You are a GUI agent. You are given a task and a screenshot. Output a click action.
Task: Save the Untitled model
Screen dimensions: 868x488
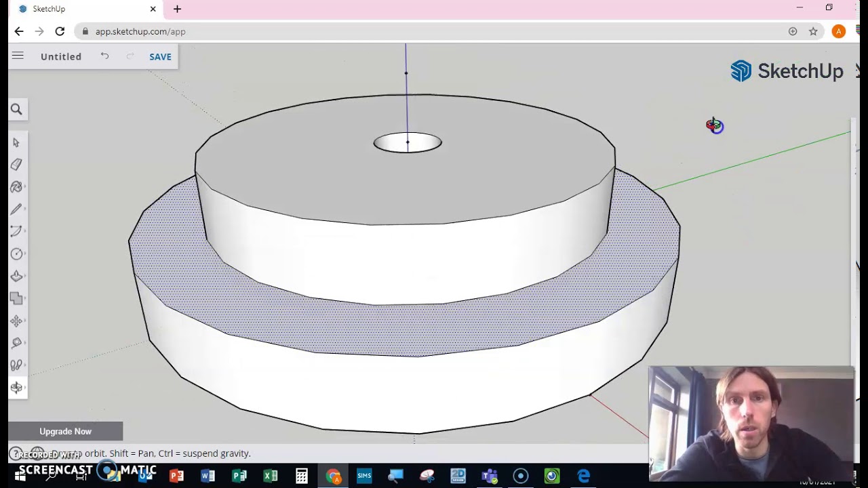[x=160, y=57]
